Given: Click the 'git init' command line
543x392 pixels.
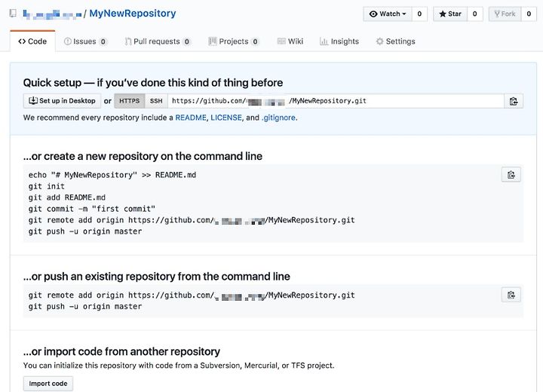Looking at the screenshot, I should point(47,186).
